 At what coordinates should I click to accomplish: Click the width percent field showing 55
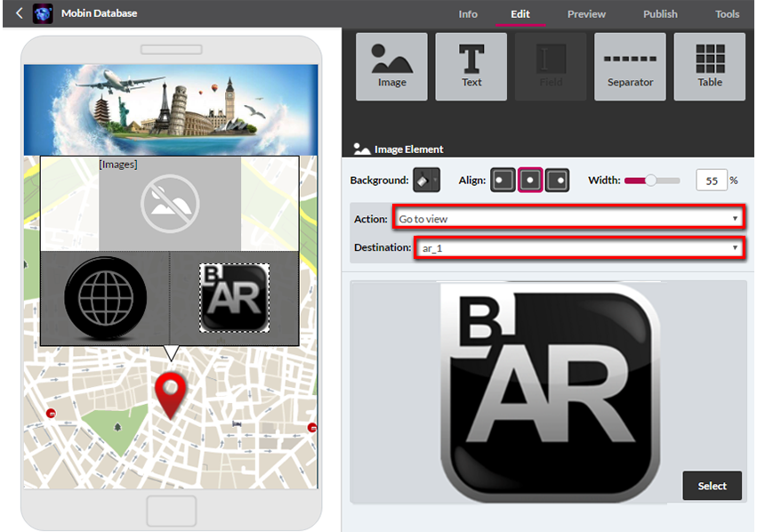[x=712, y=181]
